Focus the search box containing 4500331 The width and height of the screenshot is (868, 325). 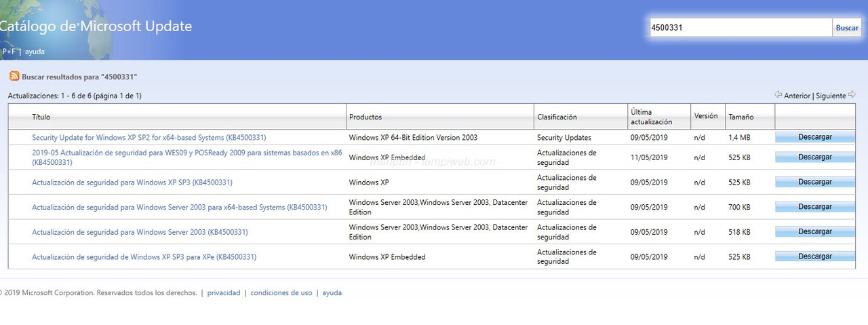[741, 28]
